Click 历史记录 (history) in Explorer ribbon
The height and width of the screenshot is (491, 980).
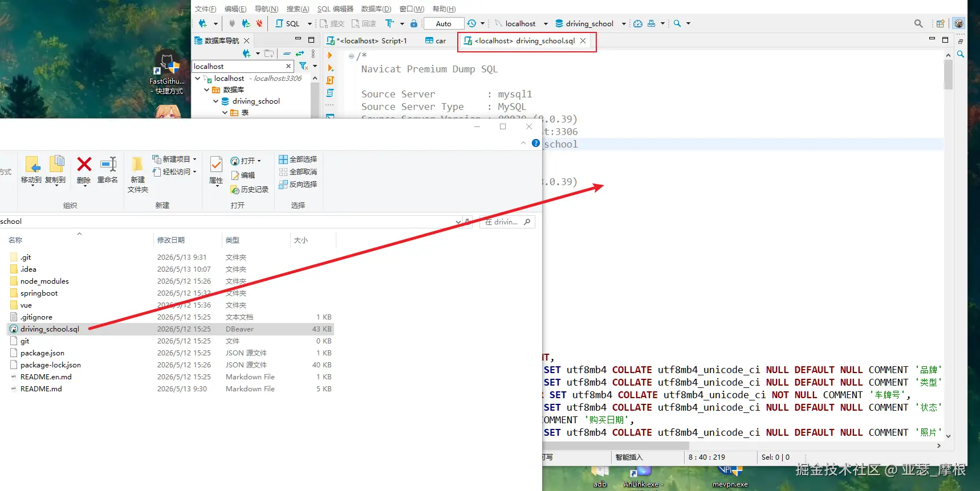click(249, 189)
